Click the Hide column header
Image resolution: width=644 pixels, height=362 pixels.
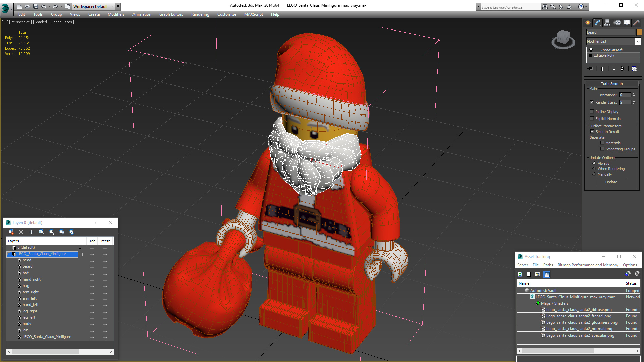[x=92, y=241]
